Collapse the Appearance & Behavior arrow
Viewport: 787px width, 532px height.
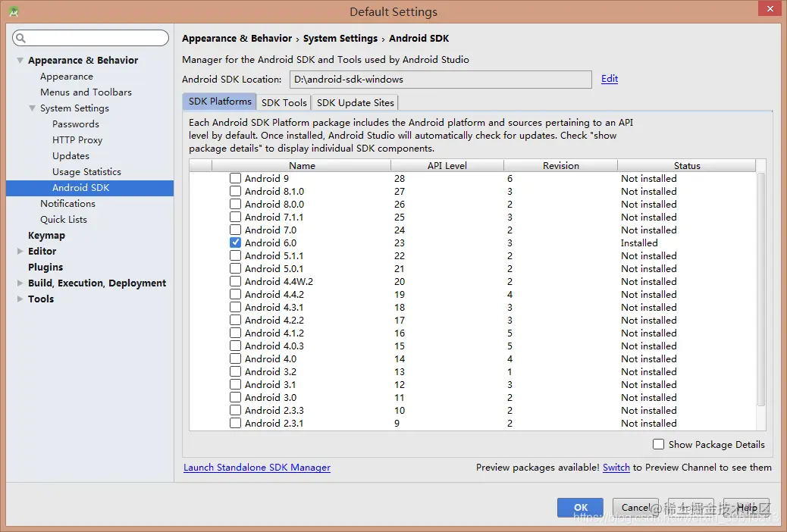click(x=20, y=60)
